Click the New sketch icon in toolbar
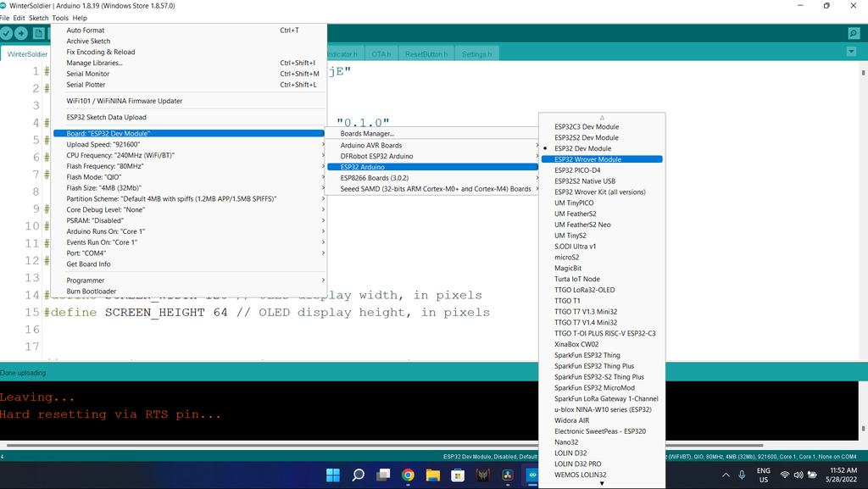 (39, 34)
